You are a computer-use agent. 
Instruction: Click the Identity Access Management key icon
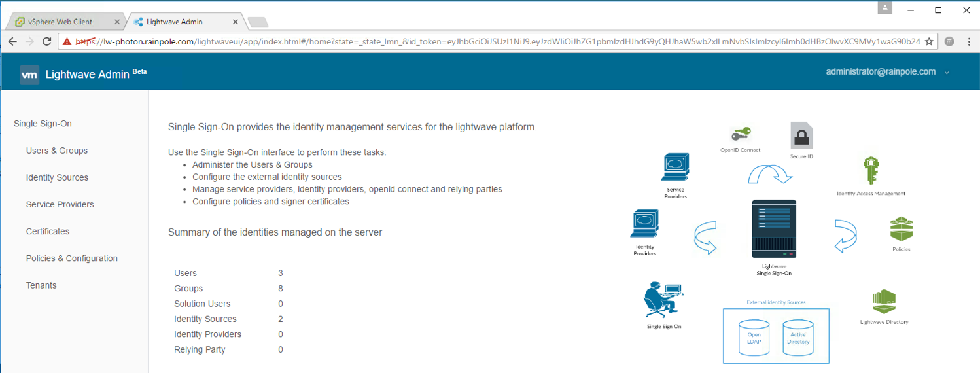870,171
